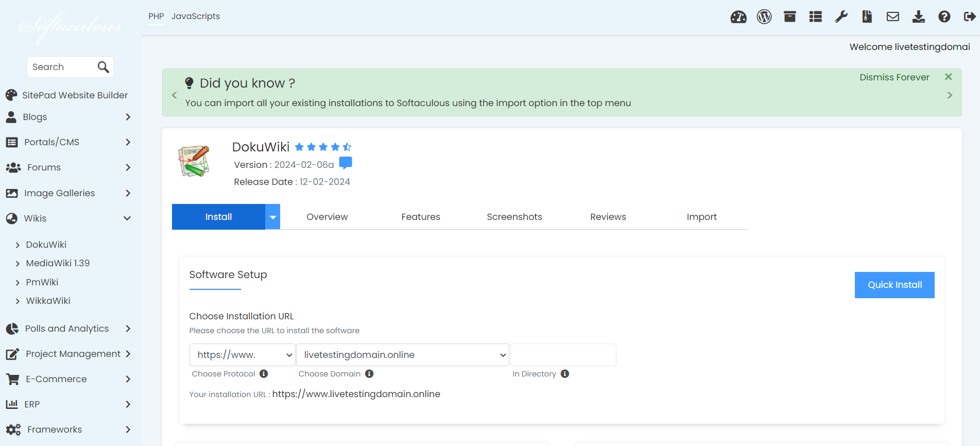The image size is (980, 446).
Task: Select MediaWiki 1.39 in sidebar
Action: (x=58, y=263)
